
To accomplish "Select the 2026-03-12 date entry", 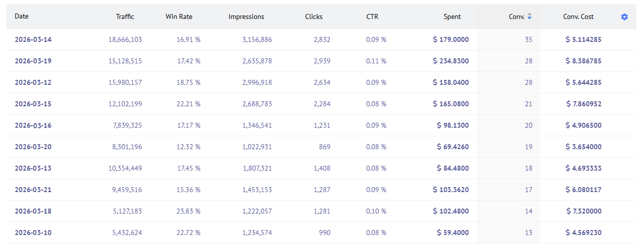I will (33, 83).
